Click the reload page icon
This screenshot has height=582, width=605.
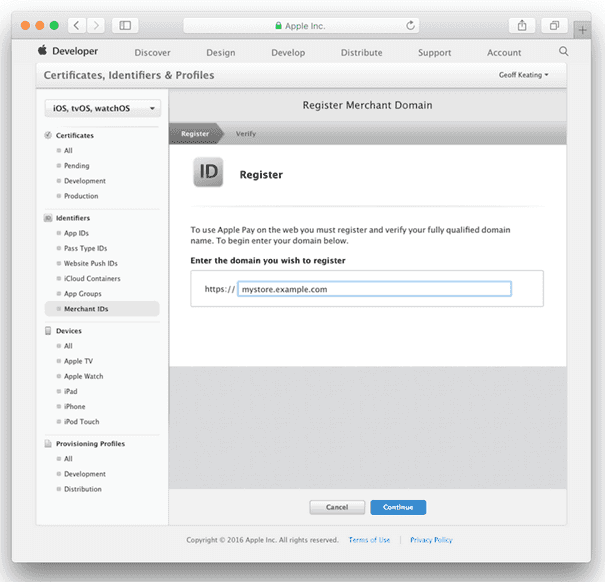(411, 25)
